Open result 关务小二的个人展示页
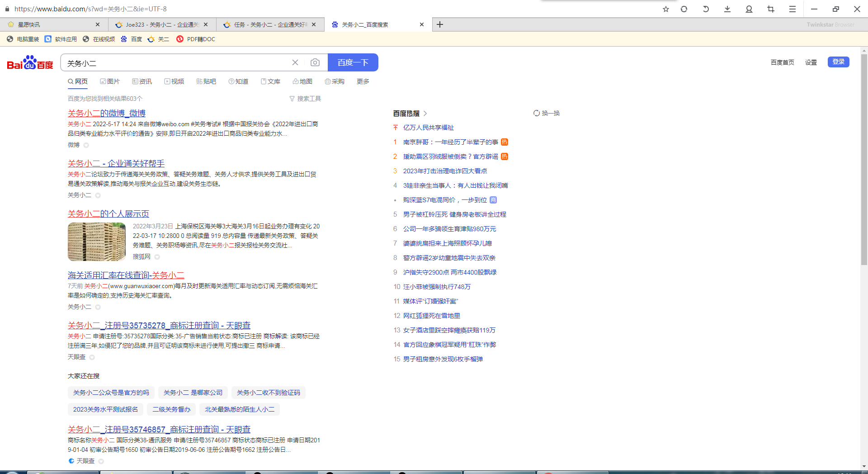868x474 pixels. (x=108, y=213)
